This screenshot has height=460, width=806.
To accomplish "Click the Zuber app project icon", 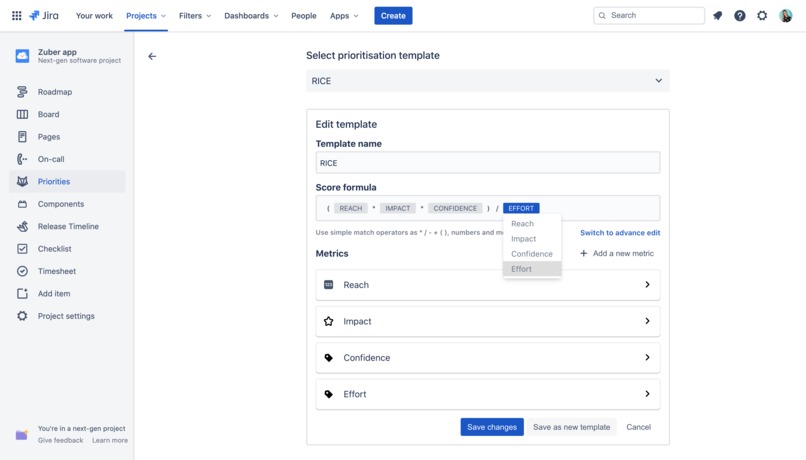I will tap(22, 56).
